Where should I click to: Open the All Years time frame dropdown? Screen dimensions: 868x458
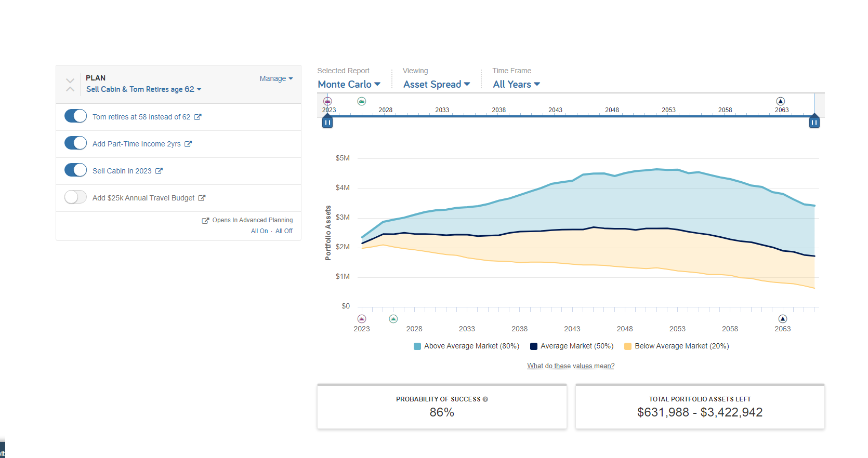pos(517,84)
